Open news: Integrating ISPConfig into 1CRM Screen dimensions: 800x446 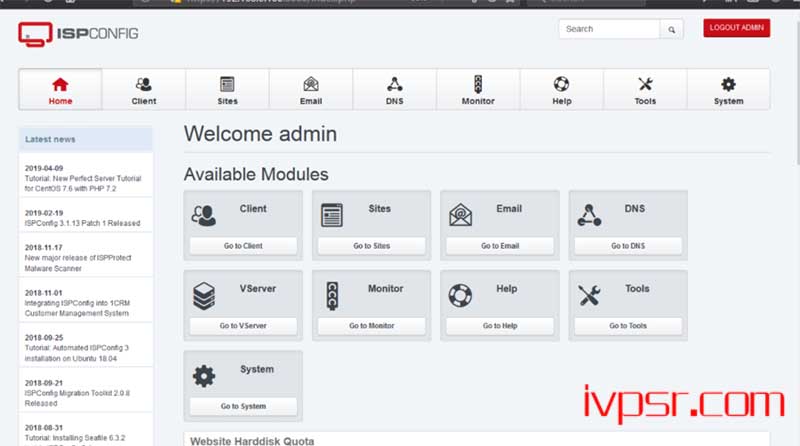pos(77,308)
